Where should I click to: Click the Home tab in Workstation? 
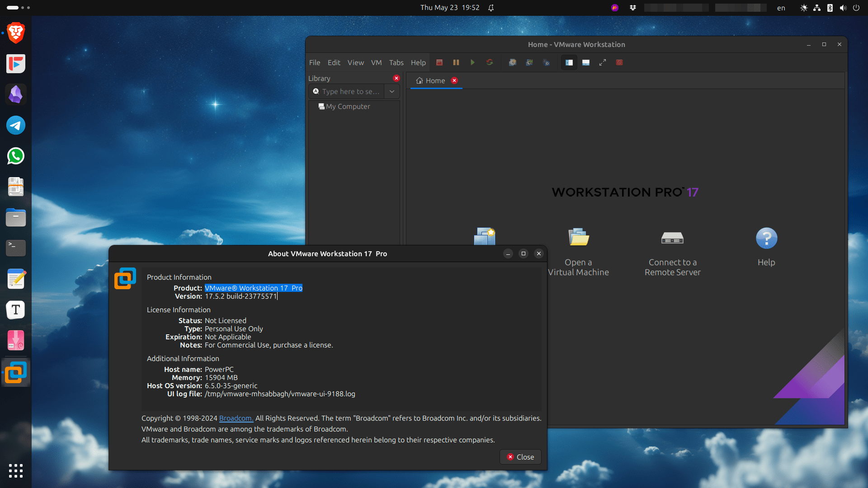click(434, 80)
